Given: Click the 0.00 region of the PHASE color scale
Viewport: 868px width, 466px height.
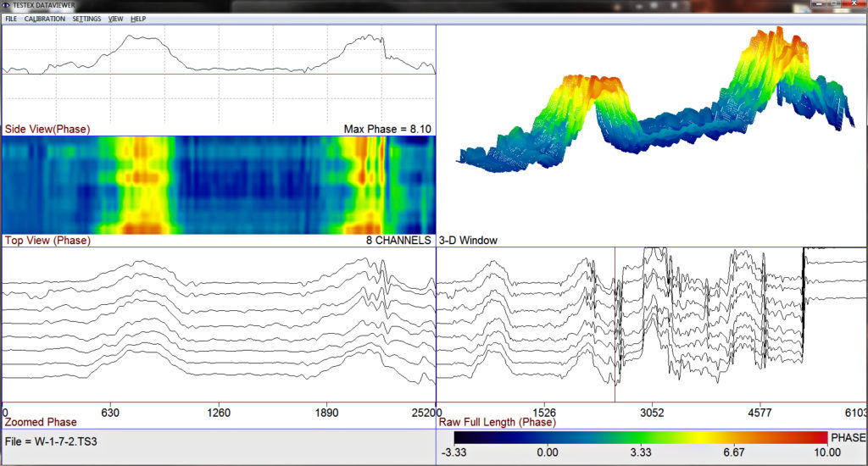Looking at the screenshot, I should click(x=548, y=438).
